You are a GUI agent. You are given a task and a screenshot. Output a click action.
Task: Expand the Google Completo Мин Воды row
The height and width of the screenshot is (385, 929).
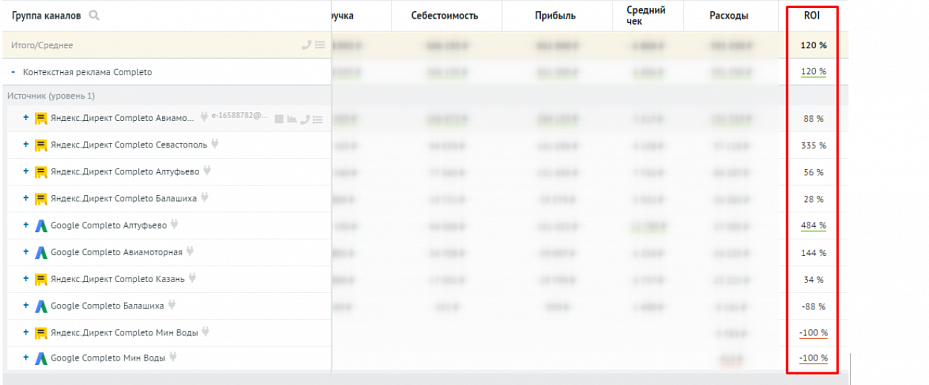[x=25, y=358]
